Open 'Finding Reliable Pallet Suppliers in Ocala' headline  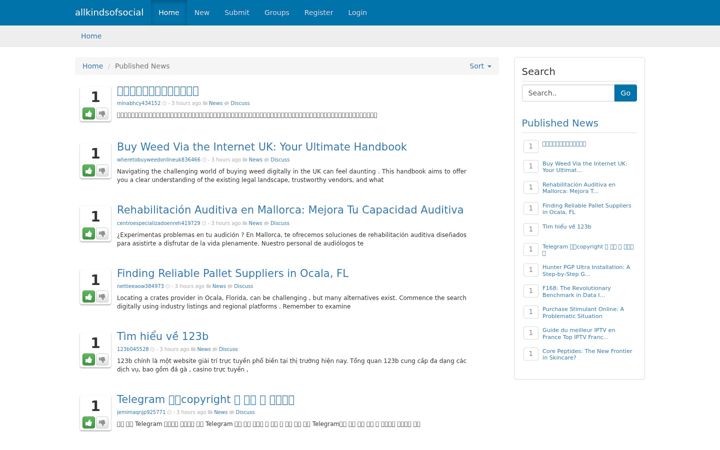click(232, 273)
